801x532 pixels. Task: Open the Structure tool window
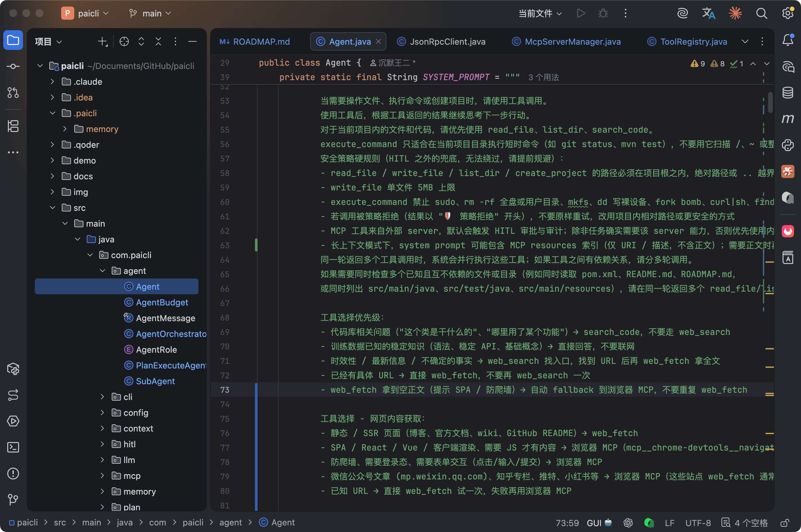[13, 126]
